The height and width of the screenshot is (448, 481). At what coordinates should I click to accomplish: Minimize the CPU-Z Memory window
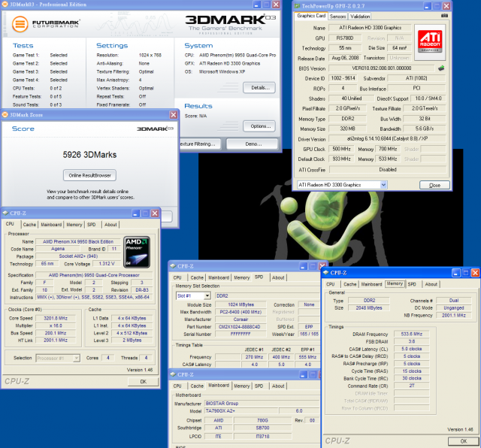tap(456, 272)
